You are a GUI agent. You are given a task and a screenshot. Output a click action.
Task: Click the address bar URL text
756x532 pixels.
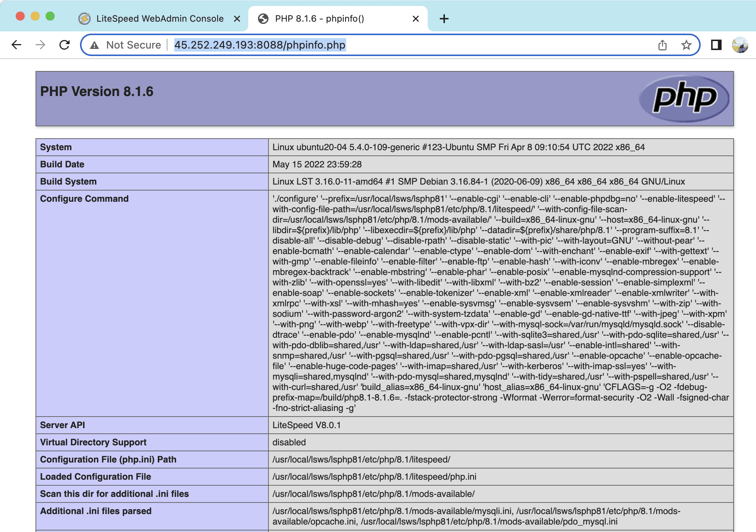(x=260, y=45)
